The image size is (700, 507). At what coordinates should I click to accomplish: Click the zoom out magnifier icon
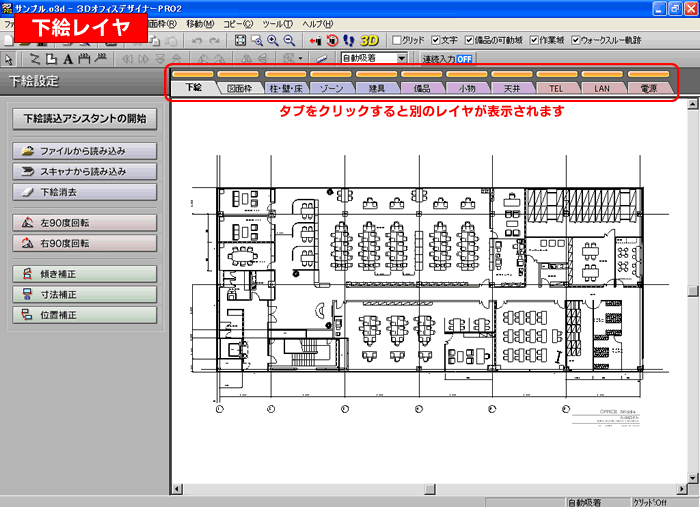coord(288,40)
